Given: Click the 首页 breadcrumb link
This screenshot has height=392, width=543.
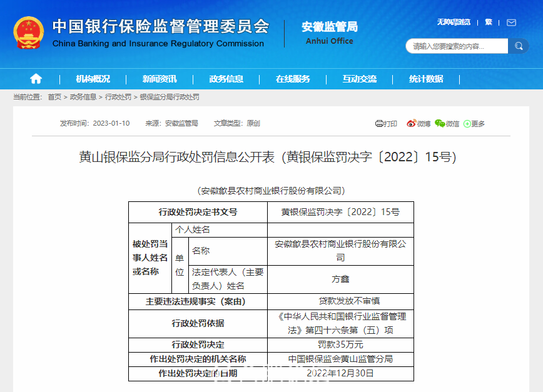Looking at the screenshot, I should pos(54,97).
